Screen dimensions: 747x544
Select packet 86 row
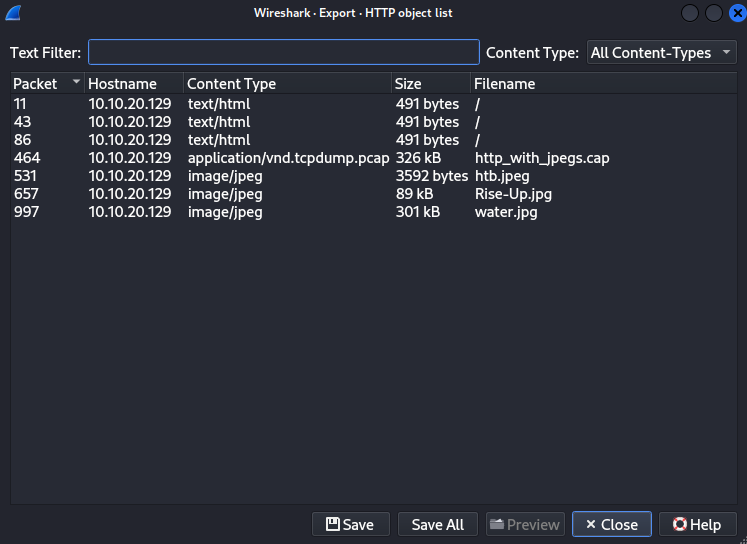[x=374, y=140]
